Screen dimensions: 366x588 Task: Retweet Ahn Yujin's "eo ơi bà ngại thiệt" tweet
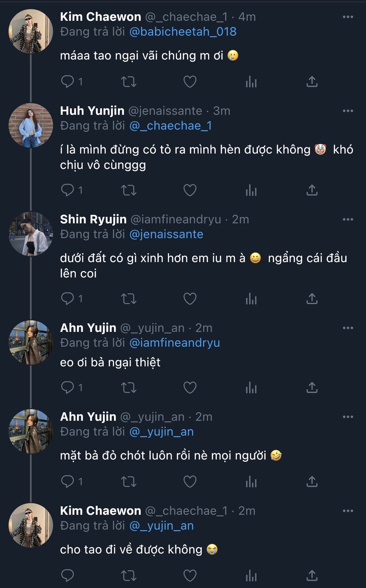[129, 388]
